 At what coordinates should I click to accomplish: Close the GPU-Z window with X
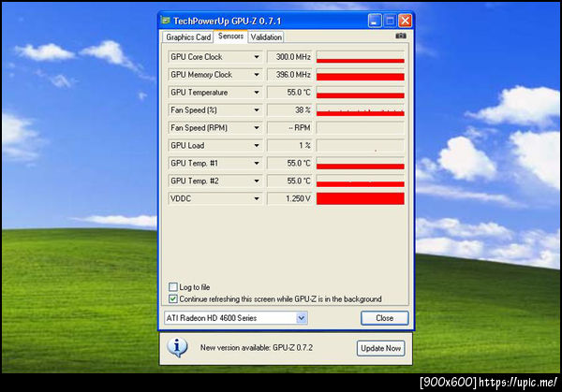point(406,21)
